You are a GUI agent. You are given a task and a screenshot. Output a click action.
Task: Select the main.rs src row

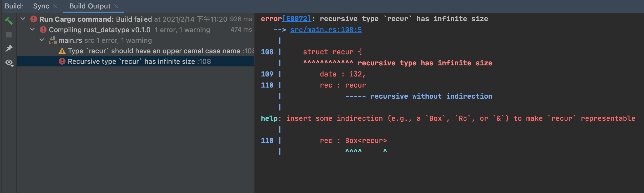coord(135,40)
